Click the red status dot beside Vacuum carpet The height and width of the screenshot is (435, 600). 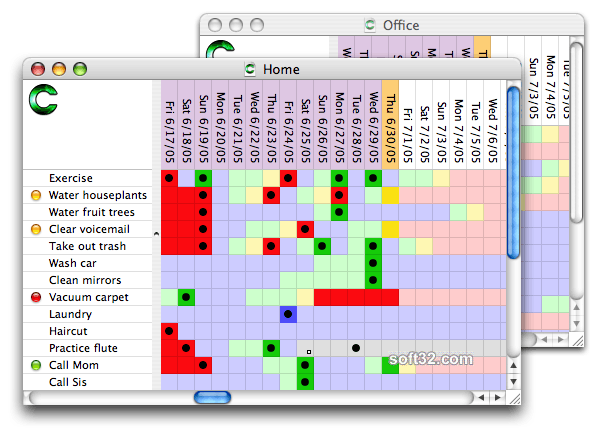(36, 297)
